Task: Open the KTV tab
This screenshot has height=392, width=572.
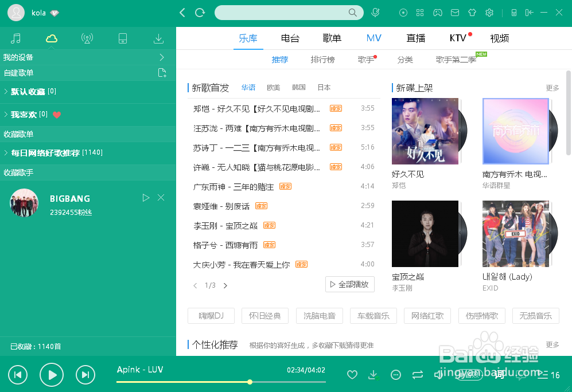Action: (x=458, y=38)
